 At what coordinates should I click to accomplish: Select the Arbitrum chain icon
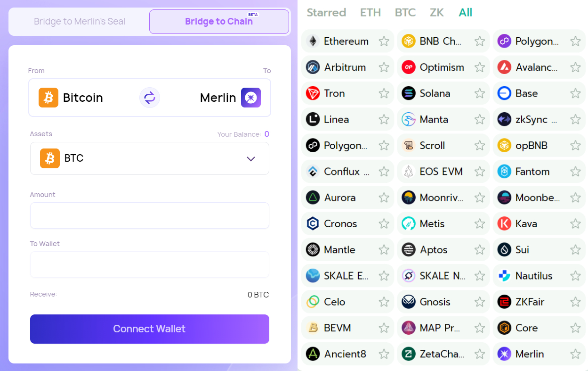313,67
